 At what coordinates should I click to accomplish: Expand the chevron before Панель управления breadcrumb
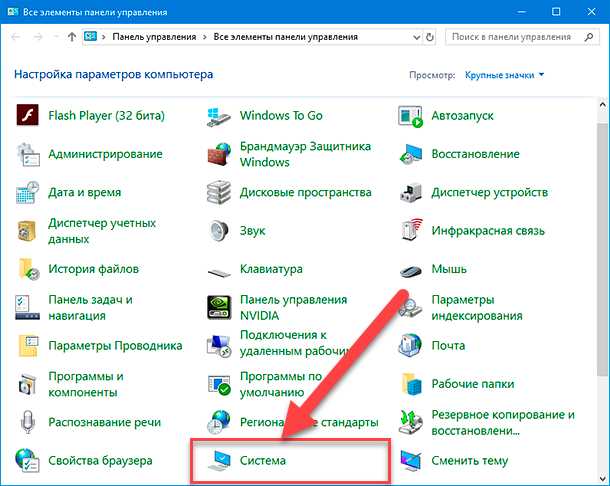[104, 37]
